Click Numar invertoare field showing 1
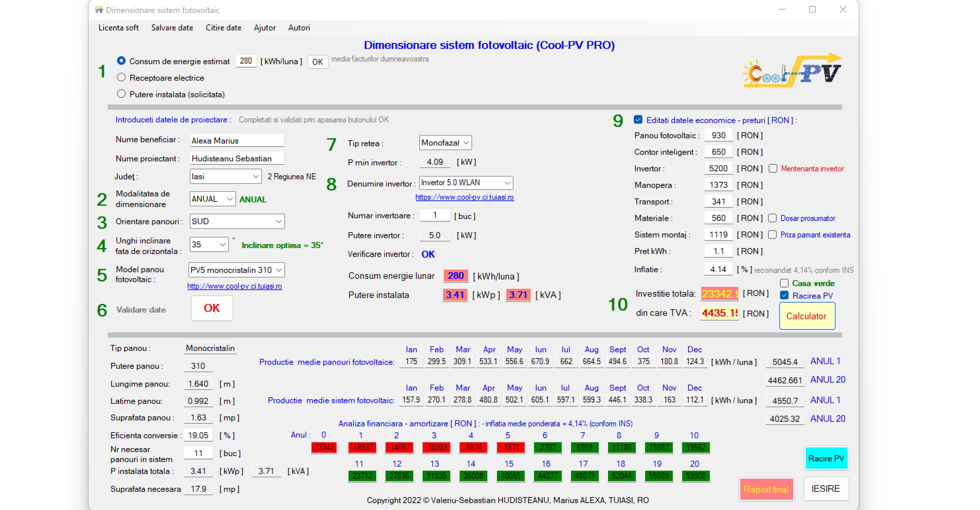The image size is (980, 510). (435, 215)
